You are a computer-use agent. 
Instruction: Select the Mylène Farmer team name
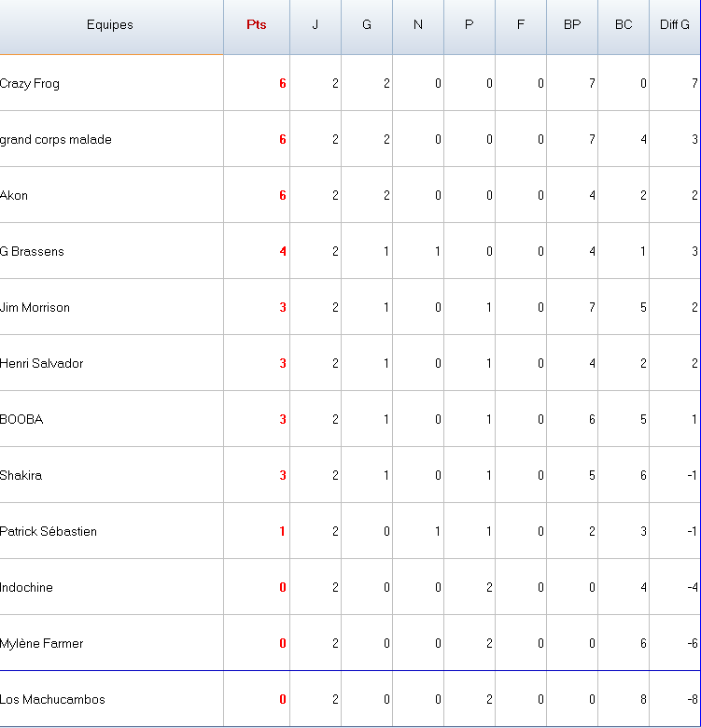click(42, 643)
